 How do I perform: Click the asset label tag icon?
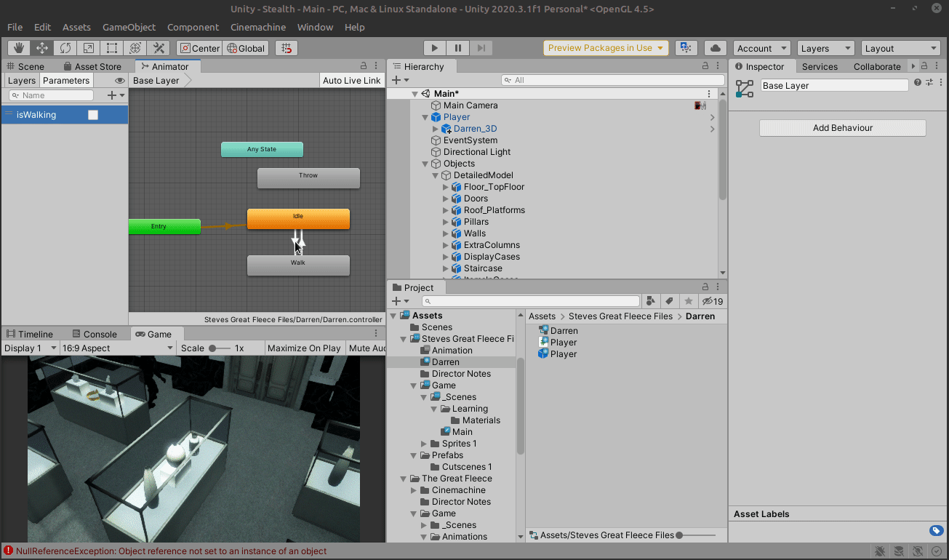click(x=937, y=530)
